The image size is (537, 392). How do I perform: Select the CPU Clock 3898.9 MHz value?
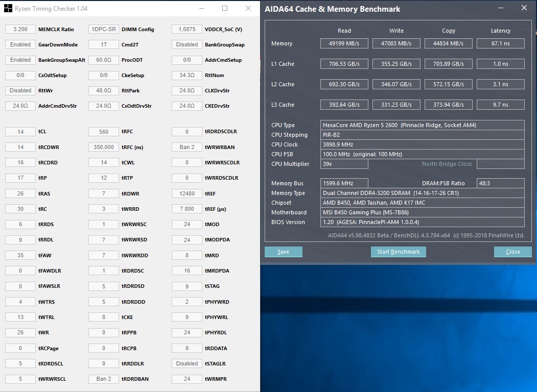pyautogui.click(x=422, y=144)
